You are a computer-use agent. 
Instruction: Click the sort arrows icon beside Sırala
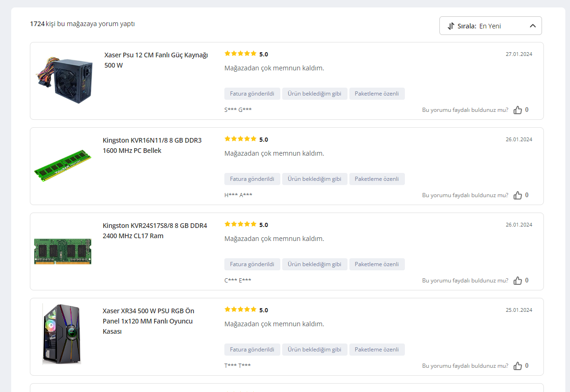coord(451,26)
